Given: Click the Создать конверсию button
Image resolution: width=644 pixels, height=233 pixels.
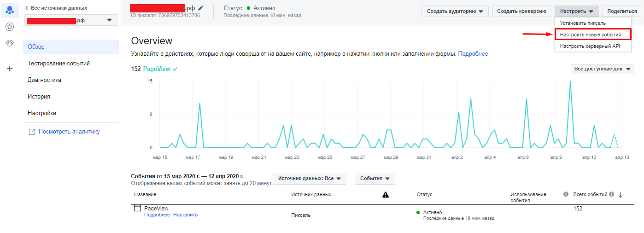Looking at the screenshot, I should pyautogui.click(x=521, y=11).
